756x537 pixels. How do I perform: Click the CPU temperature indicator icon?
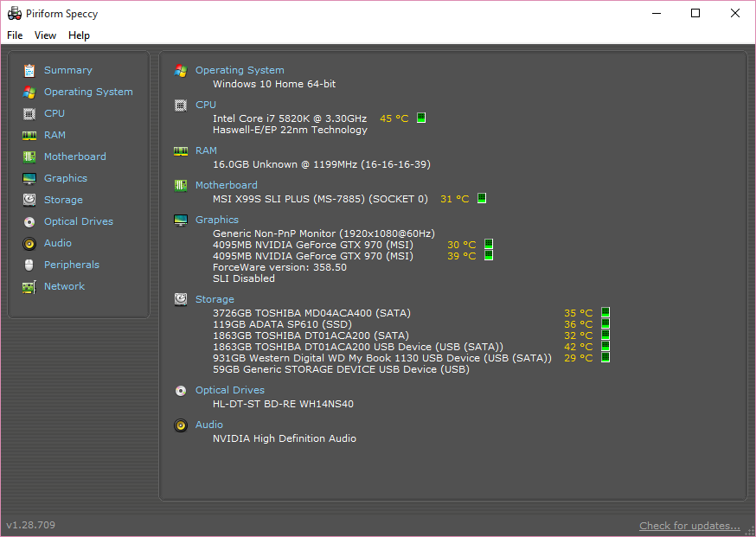[421, 118]
